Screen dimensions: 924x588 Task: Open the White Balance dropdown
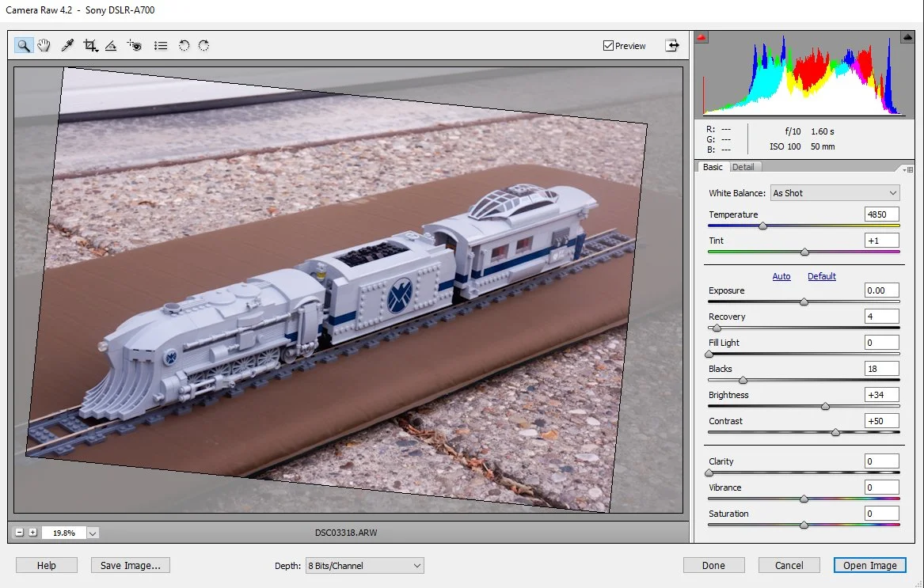(835, 192)
